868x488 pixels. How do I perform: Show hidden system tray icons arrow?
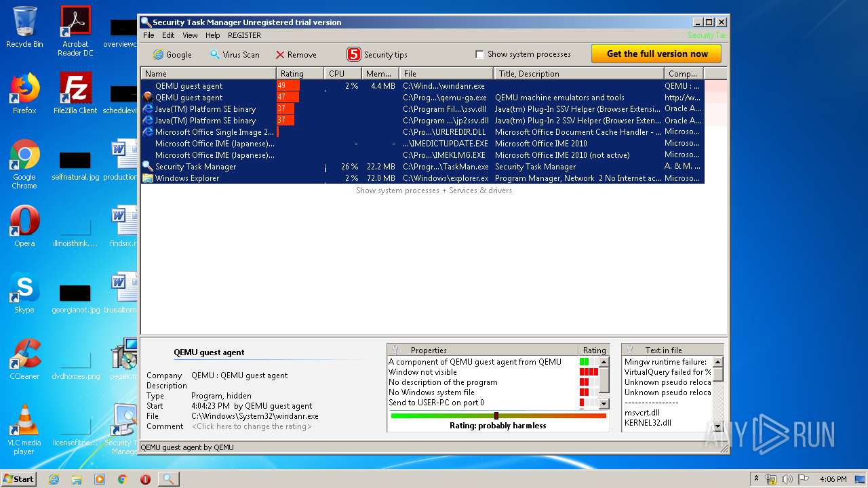[x=757, y=479]
